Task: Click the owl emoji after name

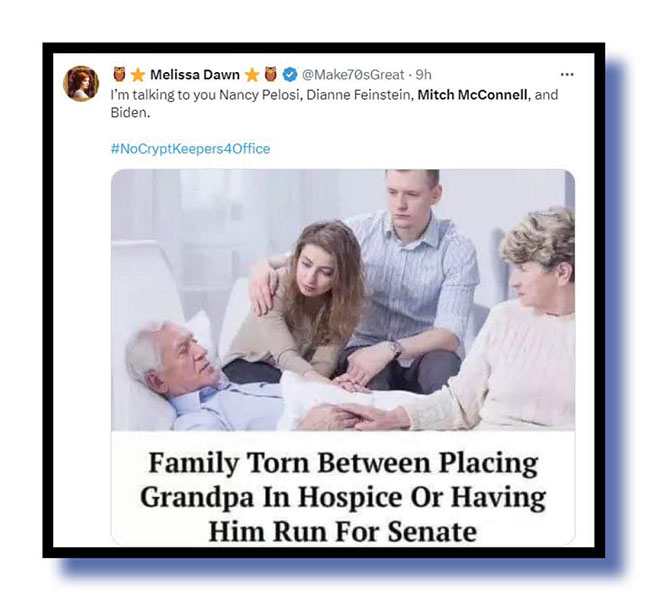Action: pos(271,74)
